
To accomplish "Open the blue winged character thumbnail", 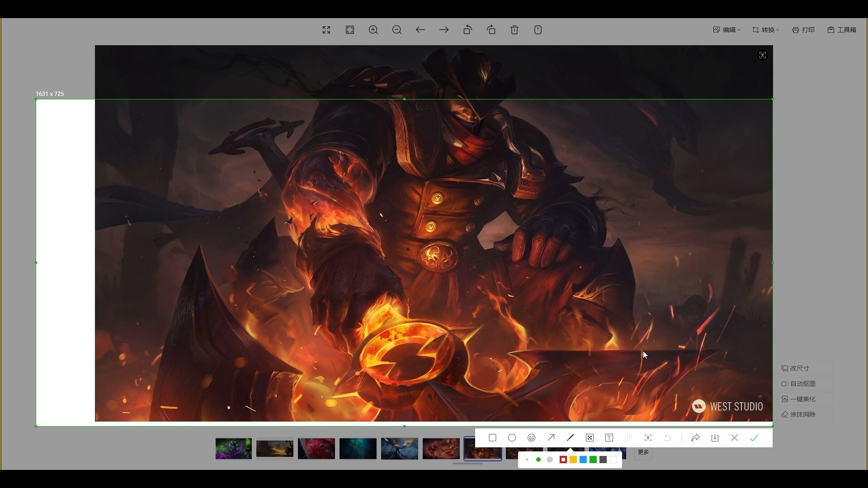I will point(400,449).
